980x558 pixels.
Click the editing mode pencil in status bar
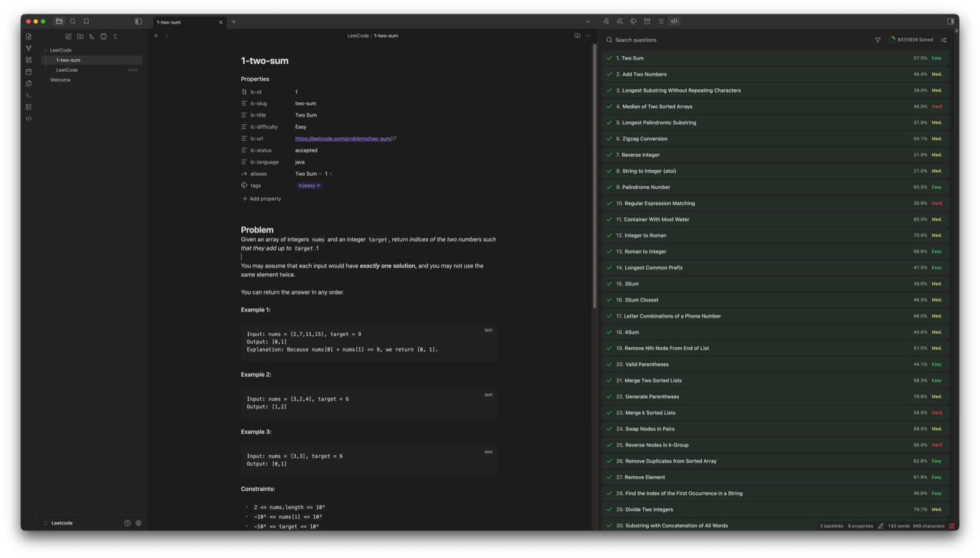(881, 526)
